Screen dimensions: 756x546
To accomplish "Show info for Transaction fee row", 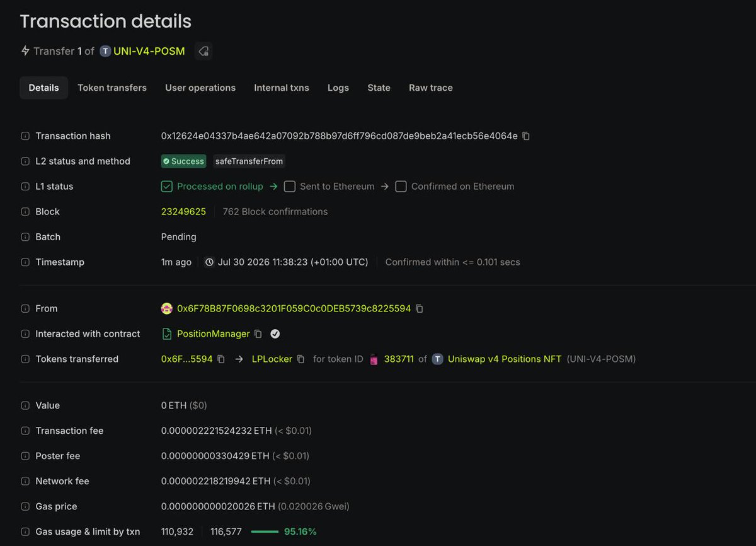I will [25, 431].
